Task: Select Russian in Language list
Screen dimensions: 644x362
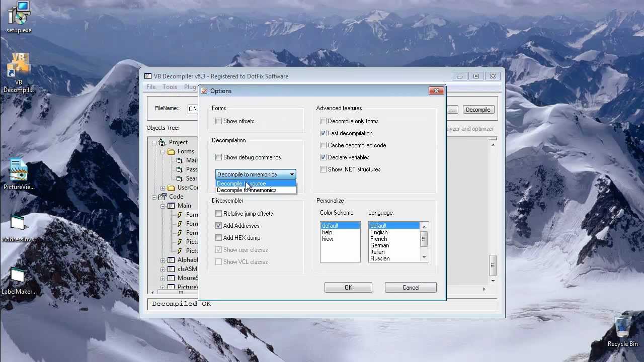Action: 394,258
